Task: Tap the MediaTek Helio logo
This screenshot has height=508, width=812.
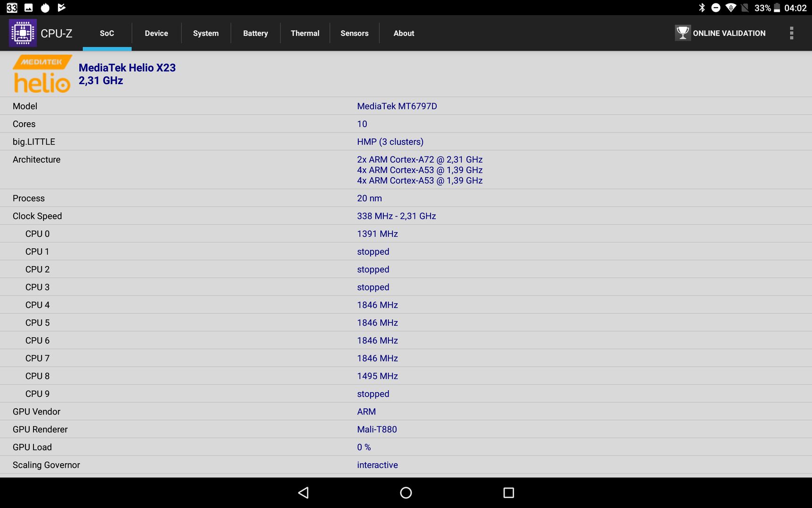Action: coord(42,74)
